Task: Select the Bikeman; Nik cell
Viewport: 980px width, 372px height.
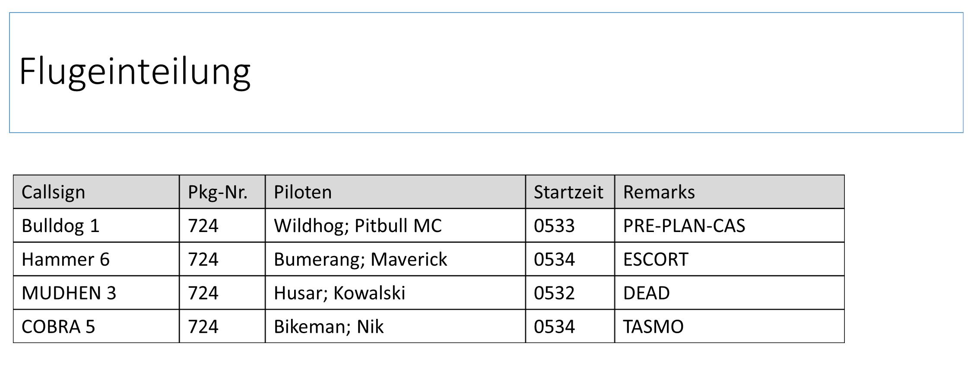Action: 396,326
